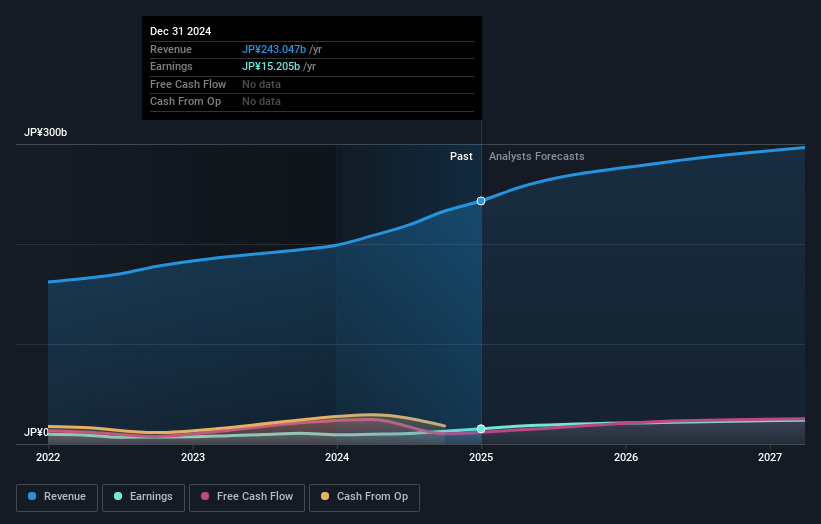Click the tooltip Free Cash Flow row label
The image size is (821, 524).
point(188,84)
